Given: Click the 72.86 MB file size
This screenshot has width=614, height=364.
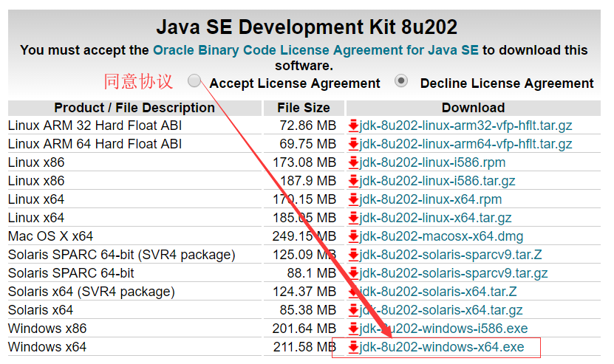Looking at the screenshot, I should pos(308,126).
